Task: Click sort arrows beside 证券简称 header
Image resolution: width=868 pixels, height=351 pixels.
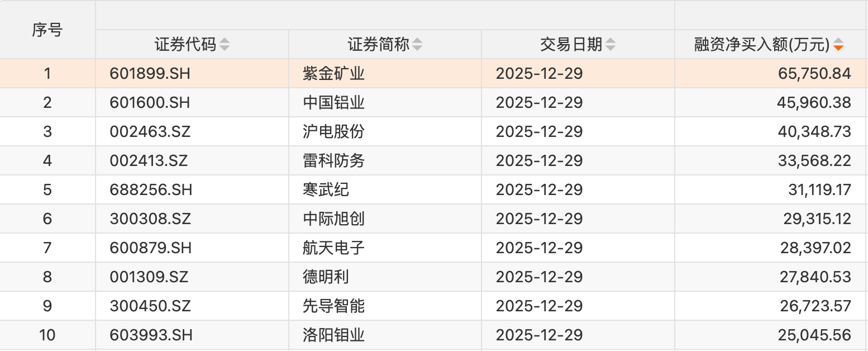Action: (x=417, y=45)
